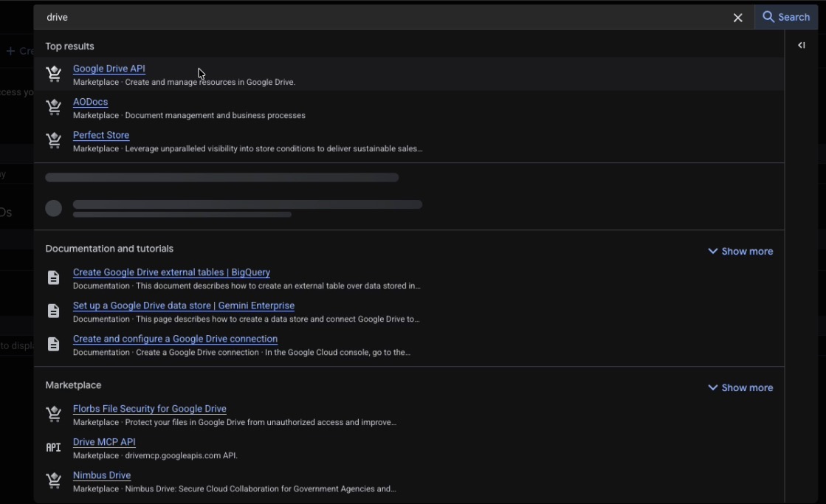Screen dimensions: 826x504
Task: Clear the search box with the X icon
Action: coord(738,18)
